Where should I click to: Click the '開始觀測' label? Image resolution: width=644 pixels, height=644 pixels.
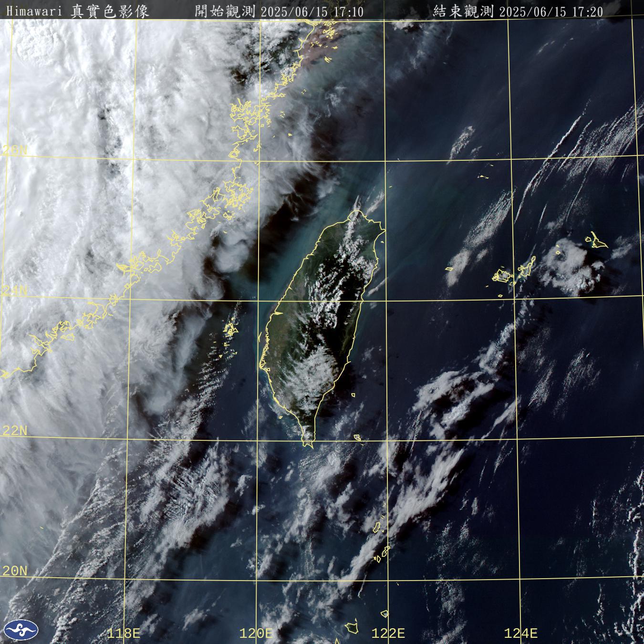(x=225, y=11)
